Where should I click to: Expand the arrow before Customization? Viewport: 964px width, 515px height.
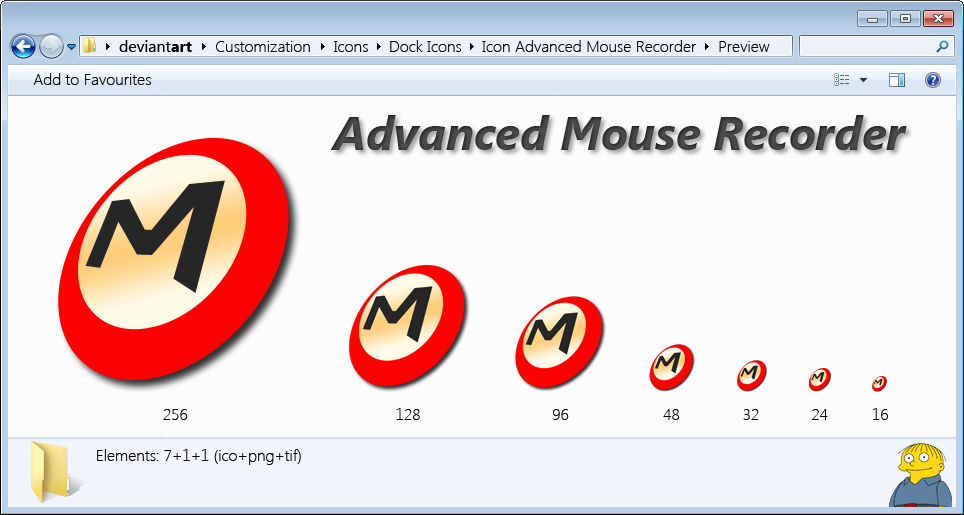[x=203, y=47]
